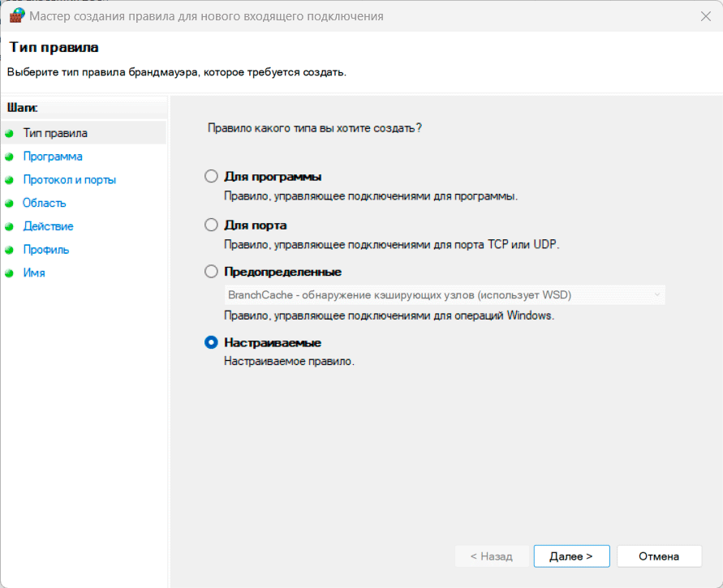Open the BranchCache predefined rules dropdown
Image resolution: width=723 pixels, height=588 pixels.
(x=445, y=295)
